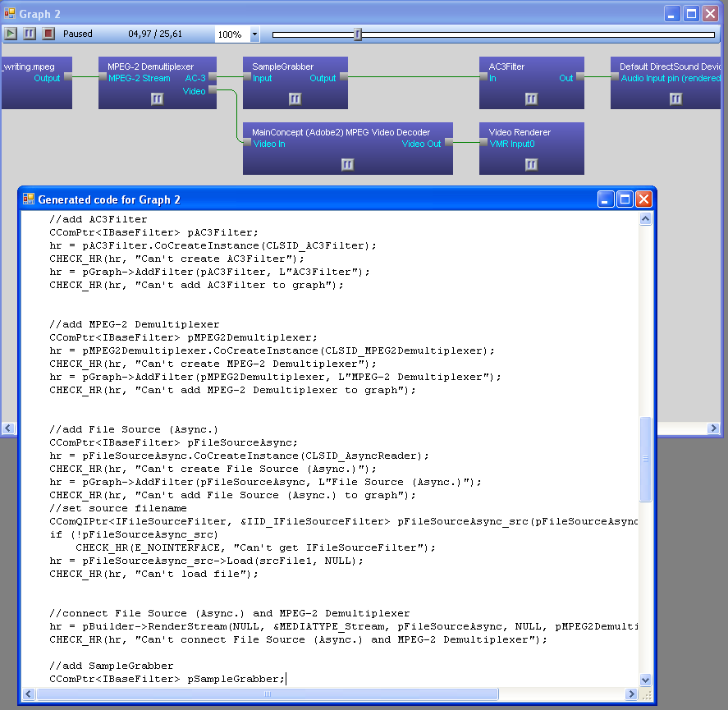Click the paused state icon on MPEG-2 Demultiplexer
The height and width of the screenshot is (710, 728).
[x=157, y=98]
